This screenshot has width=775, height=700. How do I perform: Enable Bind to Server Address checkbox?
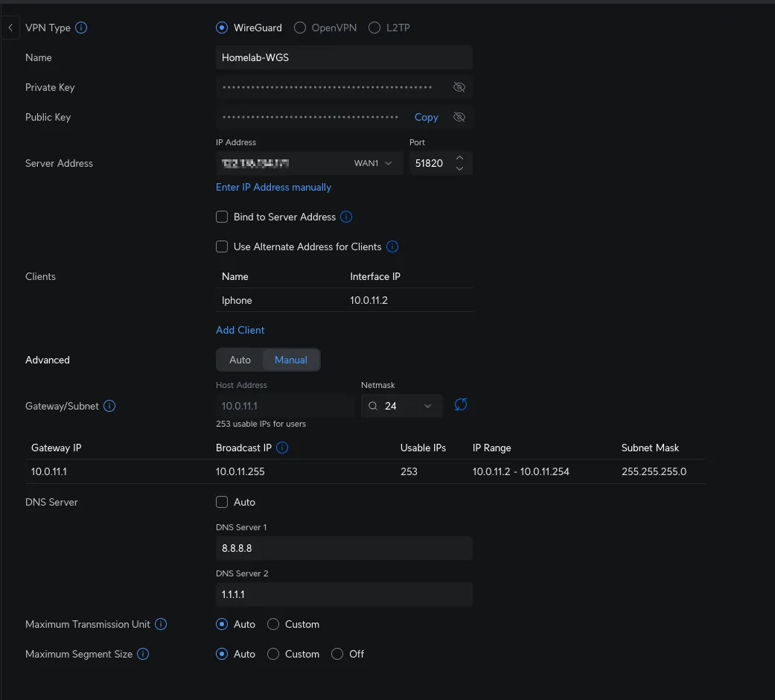(222, 217)
